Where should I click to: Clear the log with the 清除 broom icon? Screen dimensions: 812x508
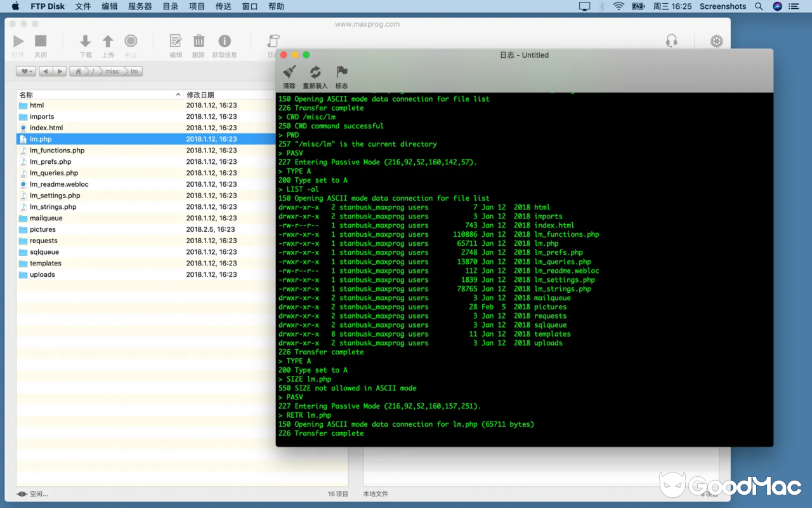click(x=289, y=72)
